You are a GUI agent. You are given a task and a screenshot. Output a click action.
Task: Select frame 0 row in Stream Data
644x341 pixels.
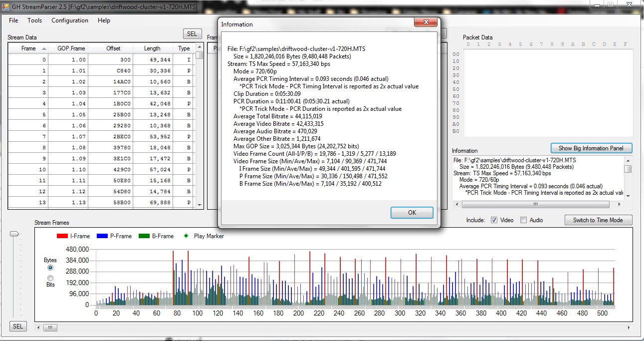(x=102, y=60)
